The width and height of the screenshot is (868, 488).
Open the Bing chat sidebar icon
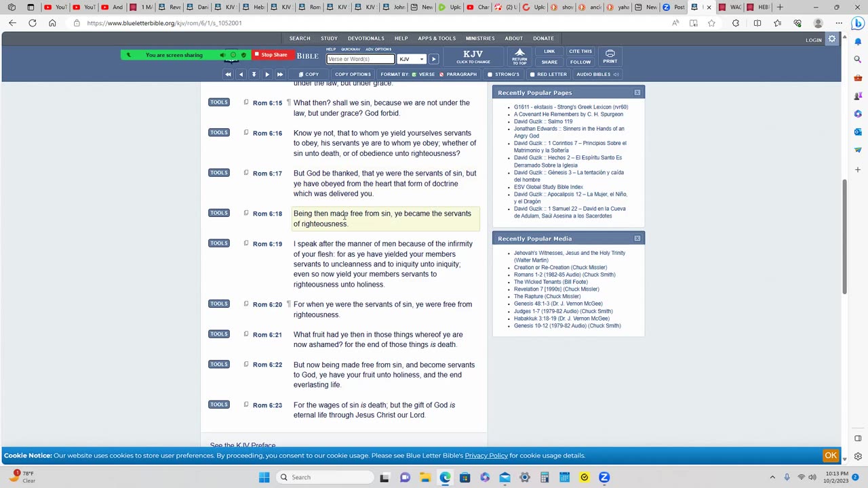pos(858,24)
